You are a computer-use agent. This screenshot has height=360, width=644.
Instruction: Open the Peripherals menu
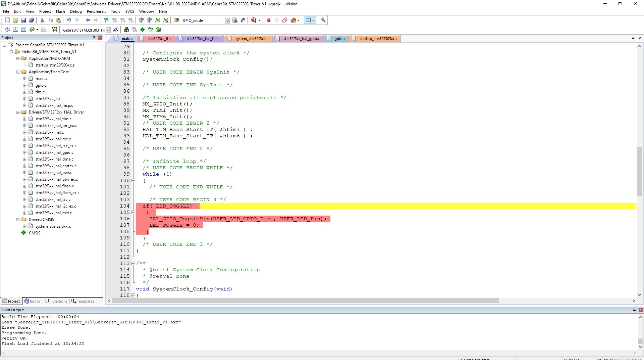click(x=96, y=11)
